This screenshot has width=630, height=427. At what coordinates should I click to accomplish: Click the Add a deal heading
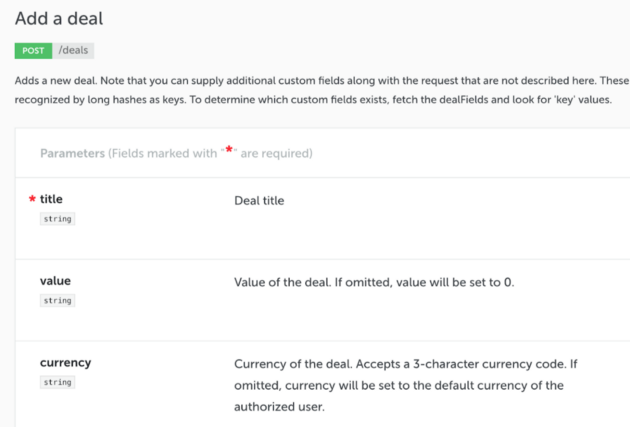[x=59, y=18]
